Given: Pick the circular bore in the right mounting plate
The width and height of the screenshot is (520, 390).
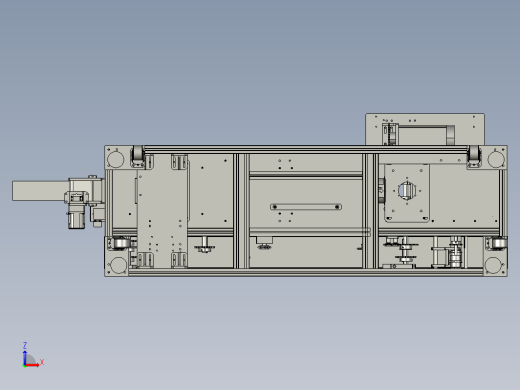Looking at the screenshot, I should coord(407,190).
